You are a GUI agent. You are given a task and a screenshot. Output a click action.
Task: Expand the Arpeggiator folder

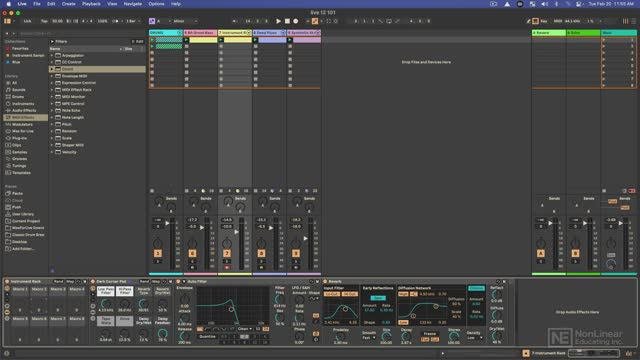click(52, 56)
